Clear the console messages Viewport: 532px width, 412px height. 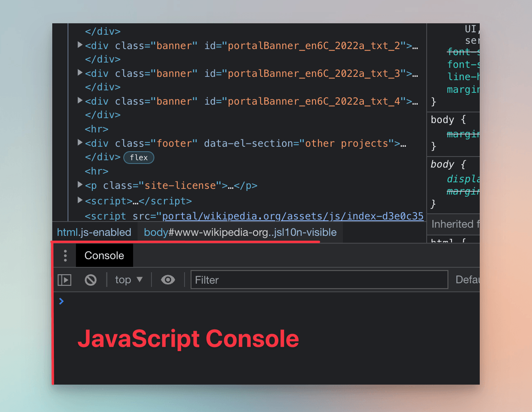click(90, 280)
